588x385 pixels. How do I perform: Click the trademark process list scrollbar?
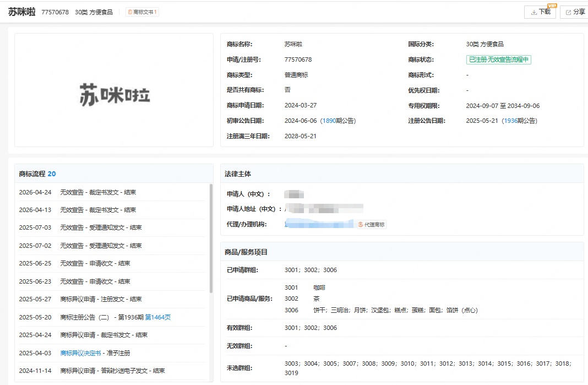(x=211, y=238)
